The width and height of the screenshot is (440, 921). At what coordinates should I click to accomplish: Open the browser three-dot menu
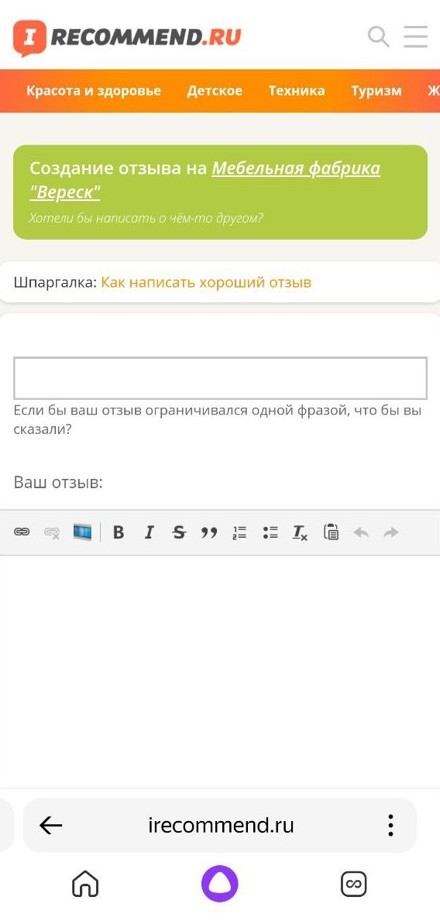tap(391, 825)
